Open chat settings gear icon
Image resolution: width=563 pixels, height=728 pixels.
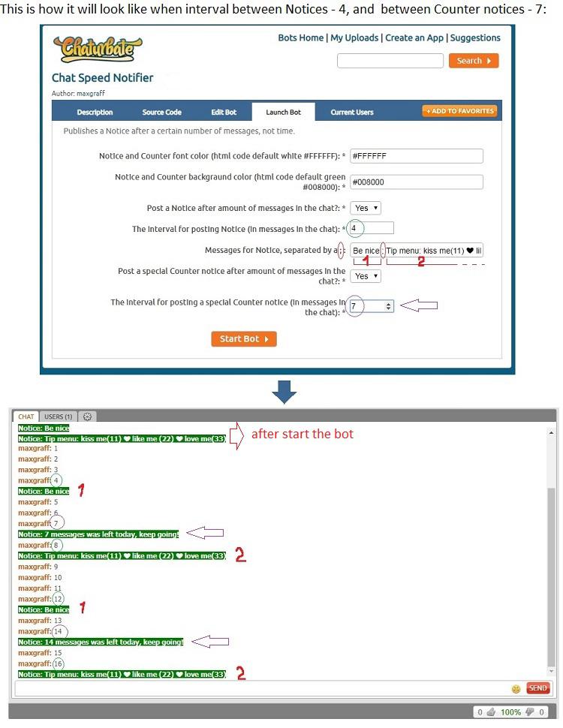pyautogui.click(x=87, y=417)
